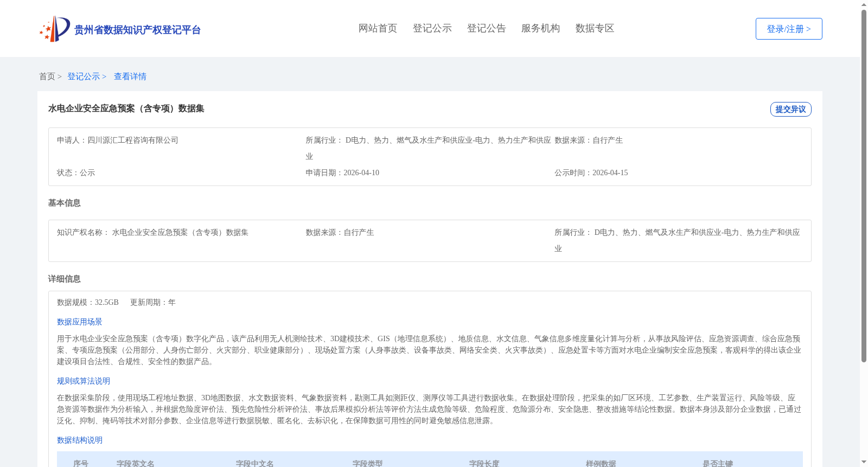Screen dimensions: 868x467
Task: Click the 详细信息 section heading
Action: pyautogui.click(x=64, y=279)
